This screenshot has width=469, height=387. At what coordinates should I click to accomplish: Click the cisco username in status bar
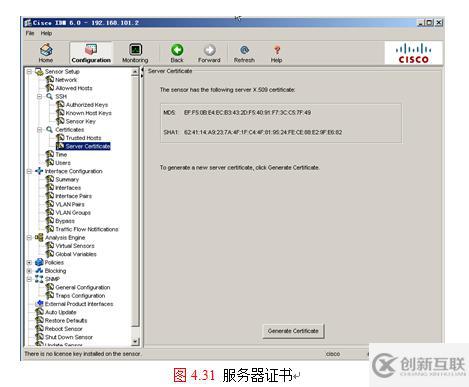pyautogui.click(x=333, y=354)
